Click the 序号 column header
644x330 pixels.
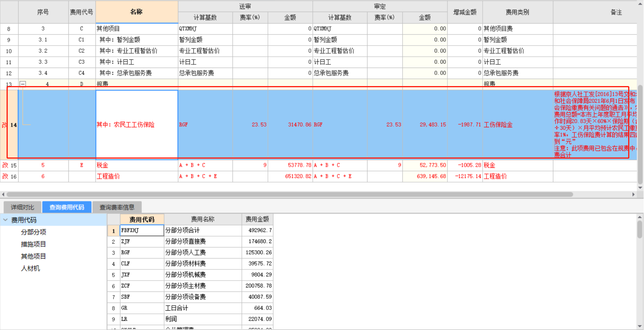[43, 12]
